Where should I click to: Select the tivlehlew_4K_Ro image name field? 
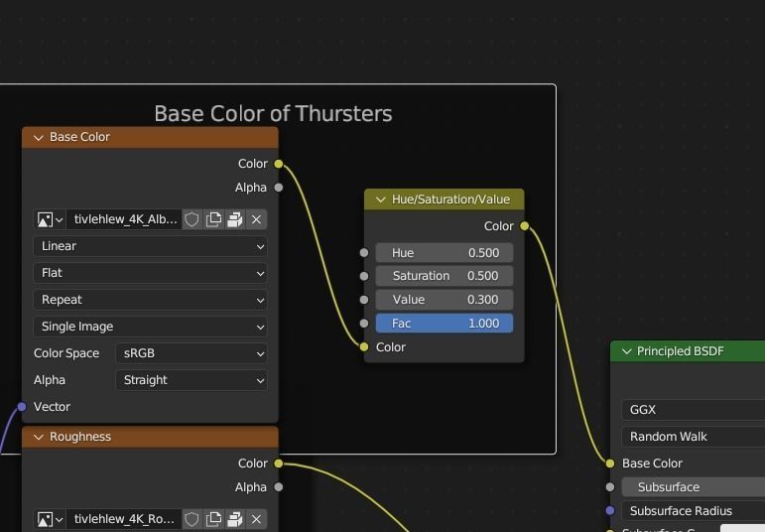124,519
